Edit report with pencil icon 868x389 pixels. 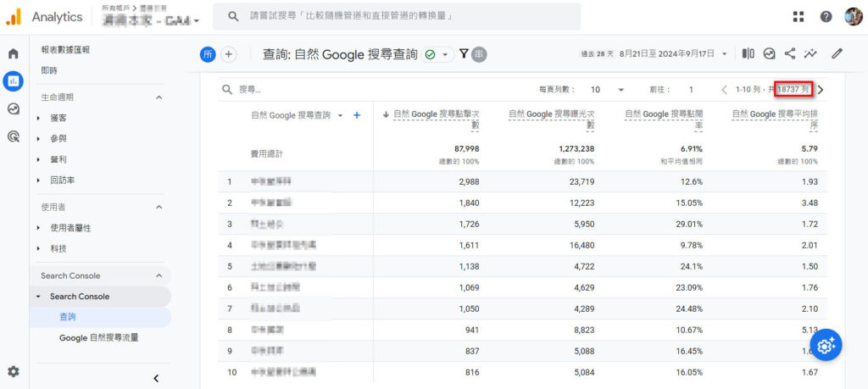click(837, 53)
